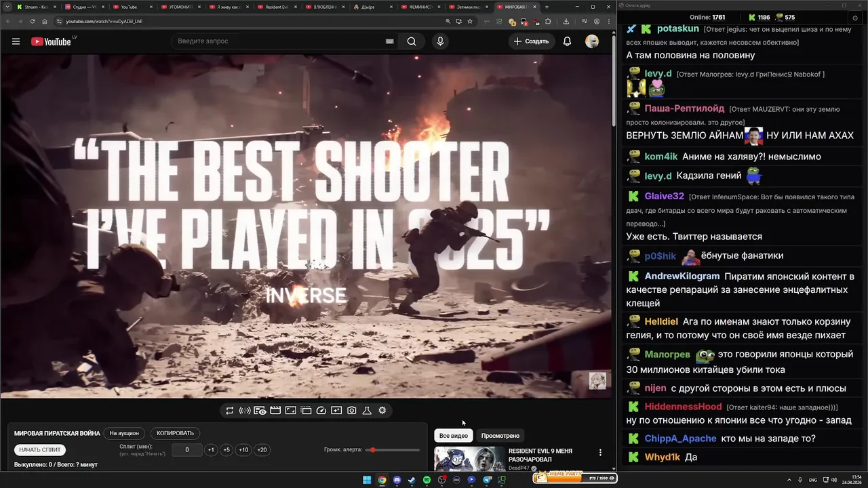Click the username Glaive32 in chat
This screenshot has width=868, height=488.
coord(665,196)
